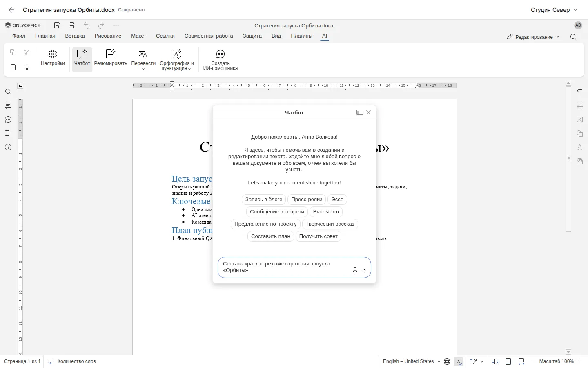The image size is (588, 368).
Task: Choose the Brainstorm prompt
Action: [x=326, y=212]
